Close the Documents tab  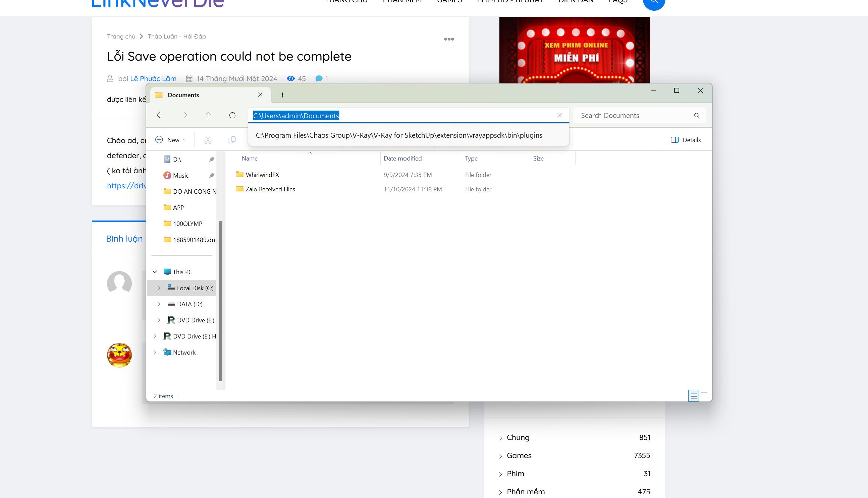click(260, 95)
